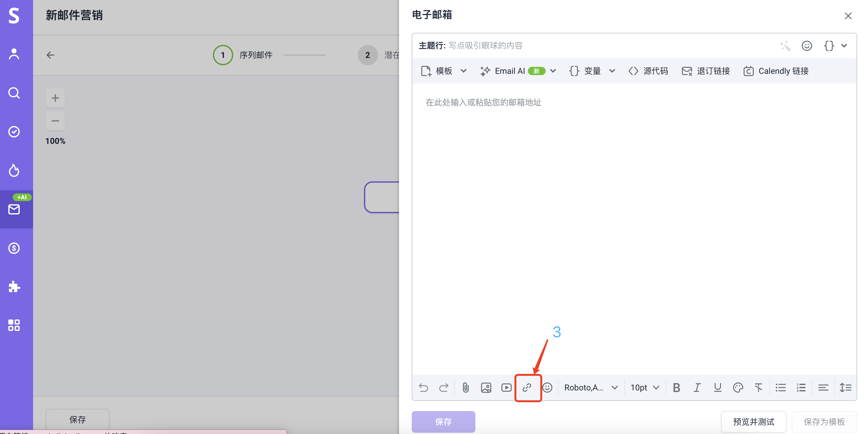Open the Roboto font family dropdown
Viewport: 868px width, 434px height.
[591, 388]
